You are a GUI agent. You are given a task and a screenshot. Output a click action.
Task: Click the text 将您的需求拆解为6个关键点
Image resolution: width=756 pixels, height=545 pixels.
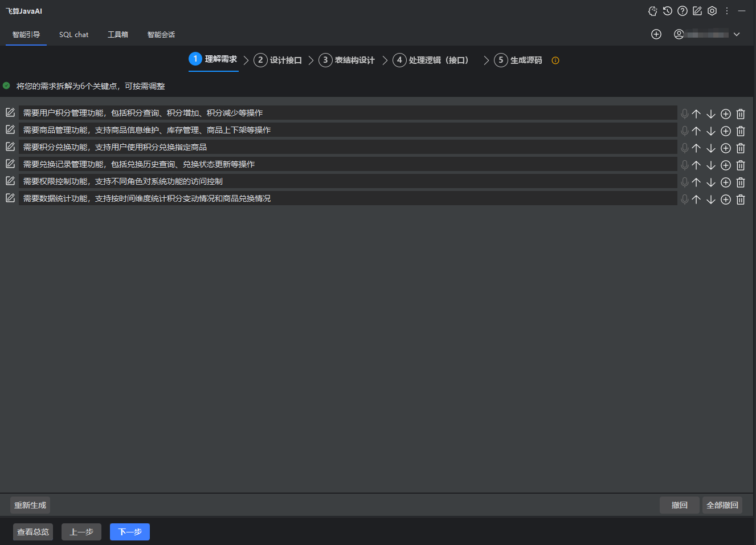point(67,86)
